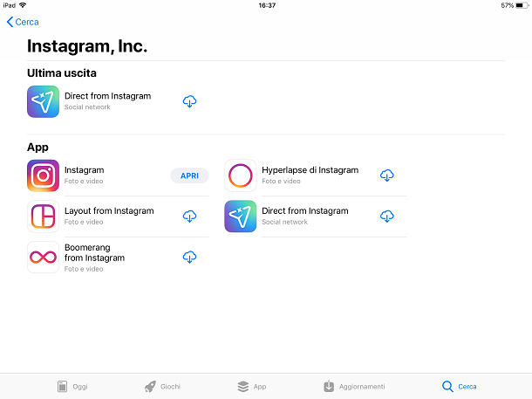Open the Aggiornamenti tab
The height and width of the screenshot is (399, 532).
tap(354, 387)
